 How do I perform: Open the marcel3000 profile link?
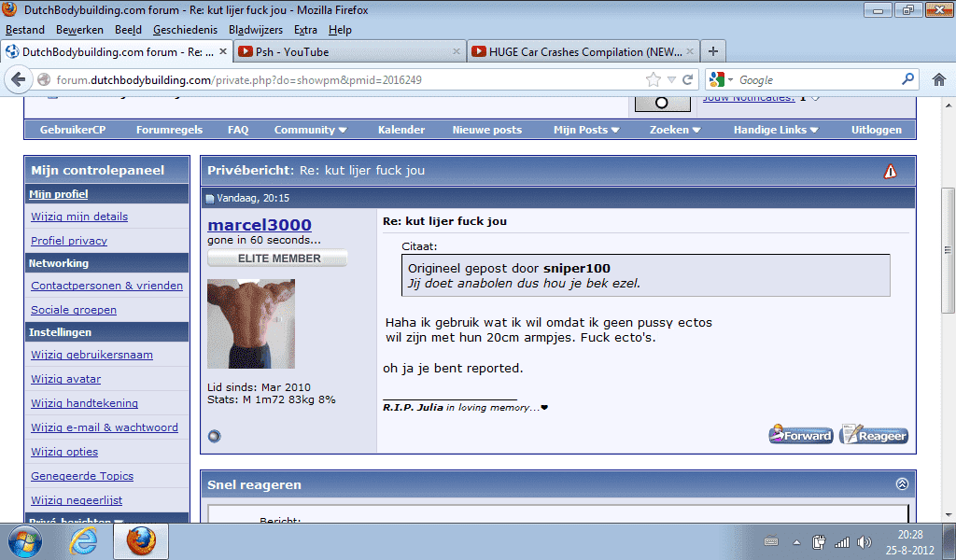click(260, 225)
